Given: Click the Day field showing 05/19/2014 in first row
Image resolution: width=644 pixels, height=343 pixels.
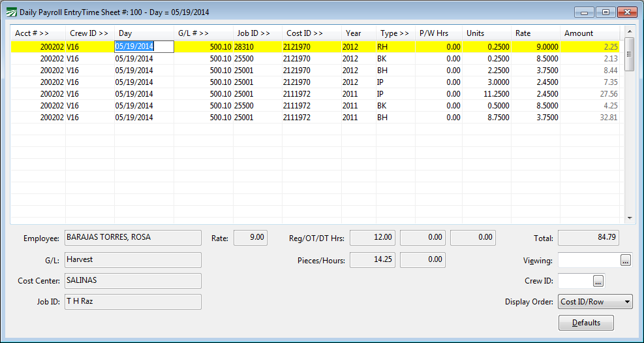Looking at the screenshot, I should (144, 47).
